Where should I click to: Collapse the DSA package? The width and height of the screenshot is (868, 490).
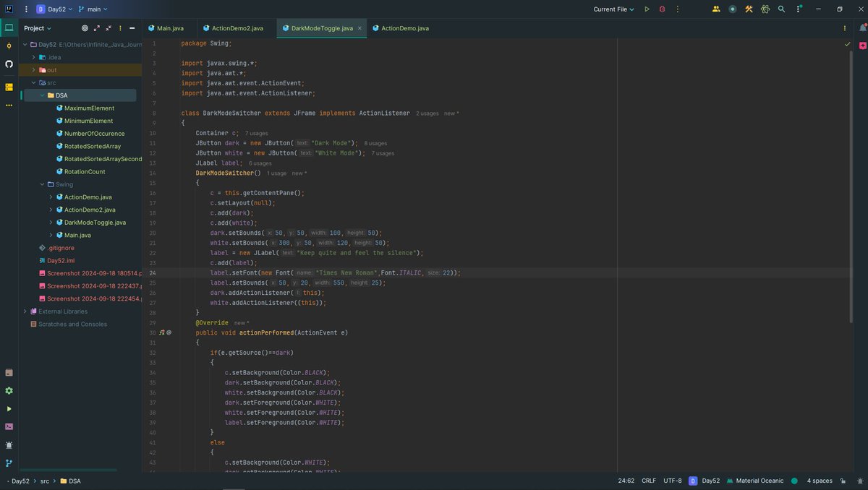click(42, 95)
